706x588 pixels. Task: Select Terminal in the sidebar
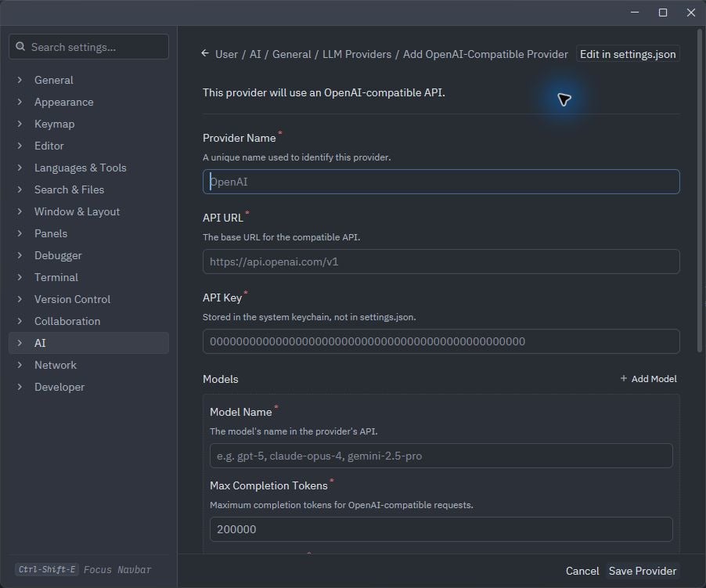[x=88, y=277]
